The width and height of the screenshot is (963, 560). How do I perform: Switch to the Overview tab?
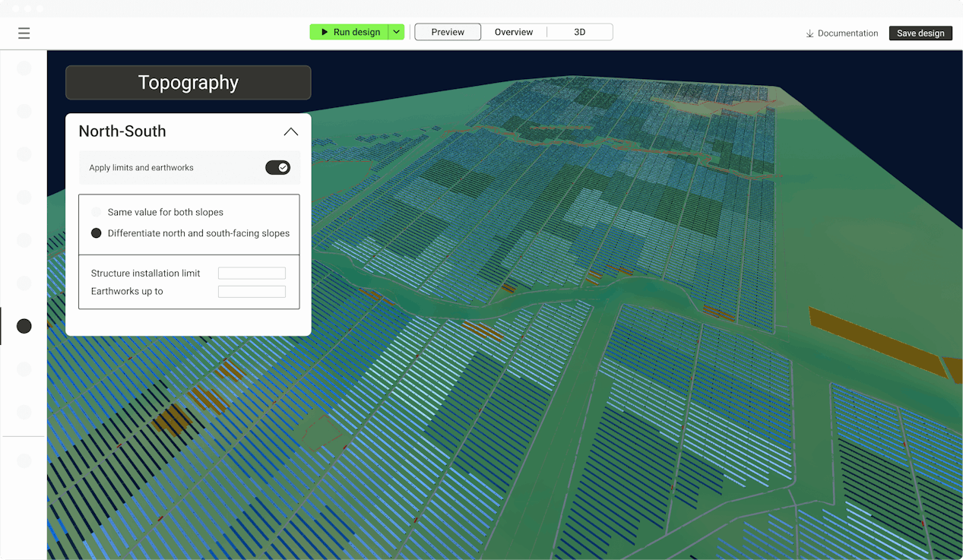pyautogui.click(x=514, y=32)
